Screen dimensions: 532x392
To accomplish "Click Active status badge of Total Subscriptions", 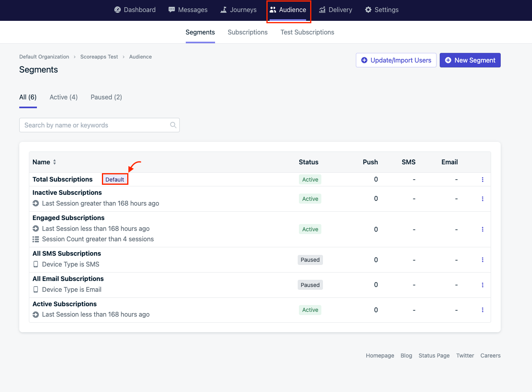I will pyautogui.click(x=310, y=180).
